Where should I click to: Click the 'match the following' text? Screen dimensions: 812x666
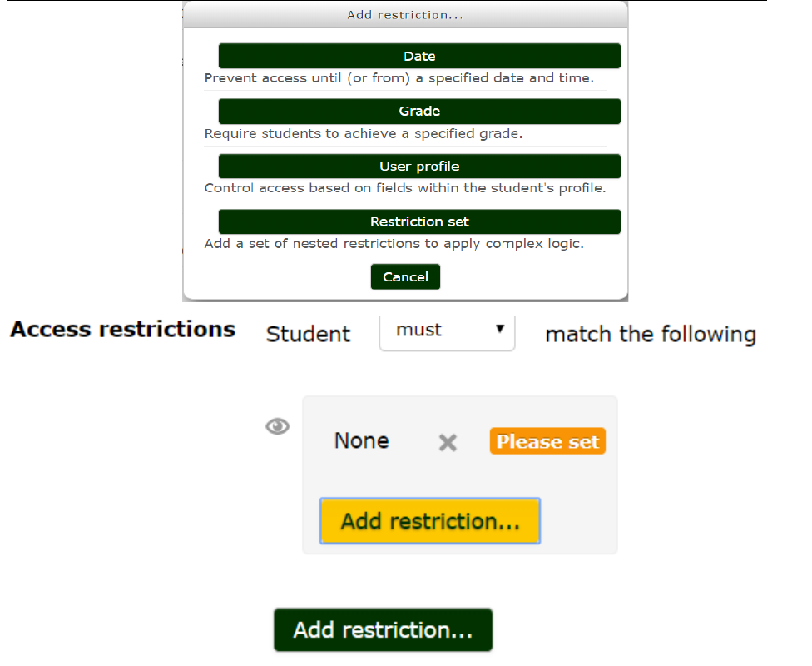650,335
